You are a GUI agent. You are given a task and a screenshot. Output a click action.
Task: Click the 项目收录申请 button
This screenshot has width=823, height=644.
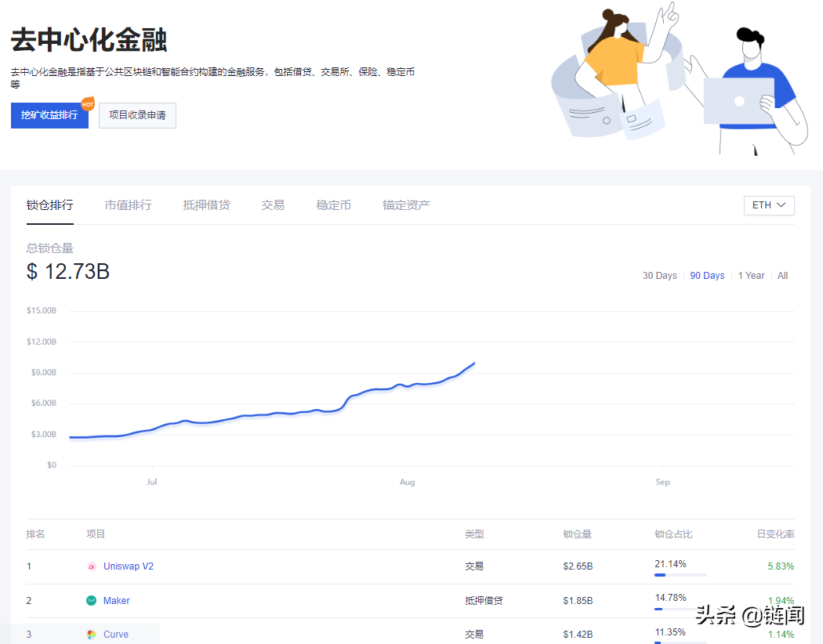(137, 115)
